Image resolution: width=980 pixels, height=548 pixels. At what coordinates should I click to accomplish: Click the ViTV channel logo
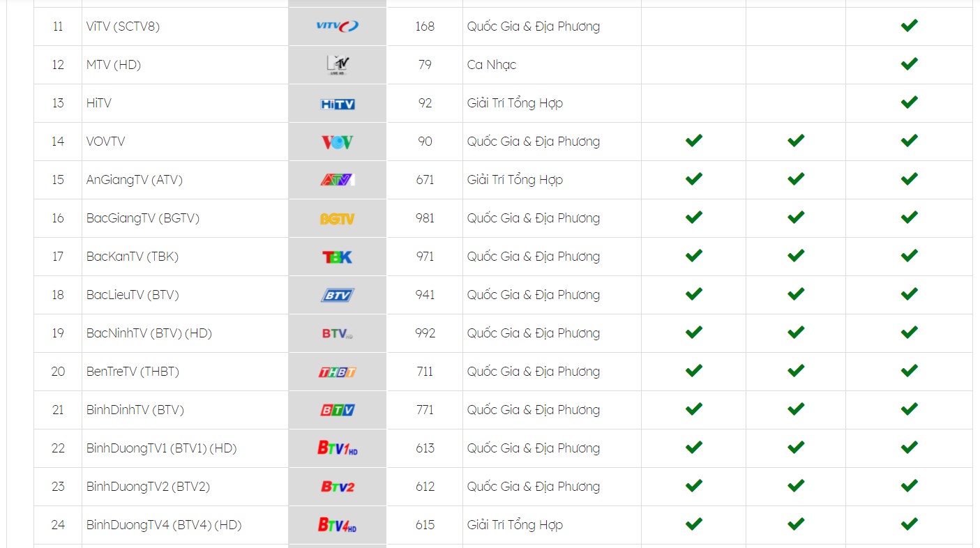tap(338, 26)
